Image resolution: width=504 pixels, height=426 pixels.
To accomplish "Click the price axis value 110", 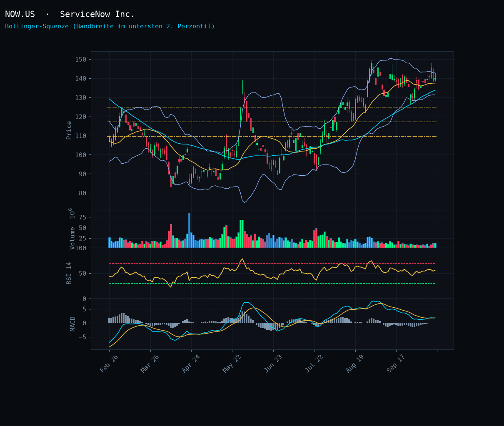I will point(81,136).
